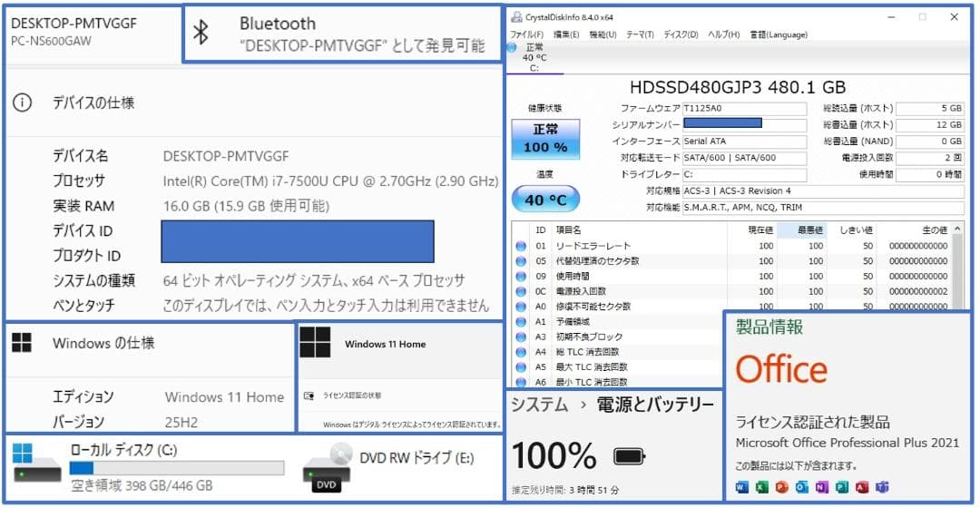Click the 項目名 column header
This screenshot has width=980, height=508.
pyautogui.click(x=568, y=230)
